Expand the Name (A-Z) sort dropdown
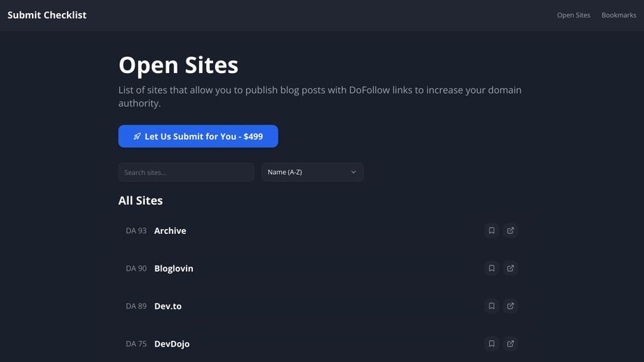Screen dimensions: 644x362 312,172
